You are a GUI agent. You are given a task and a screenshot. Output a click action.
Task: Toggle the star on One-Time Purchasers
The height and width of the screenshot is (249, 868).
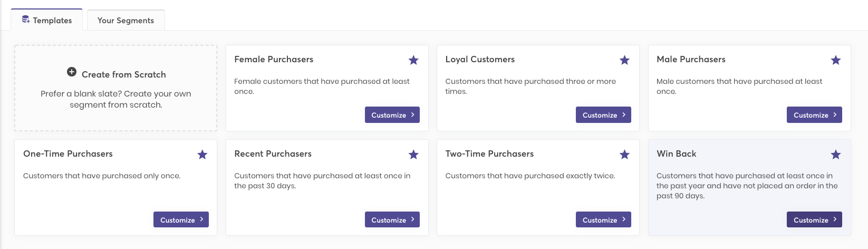pyautogui.click(x=202, y=155)
